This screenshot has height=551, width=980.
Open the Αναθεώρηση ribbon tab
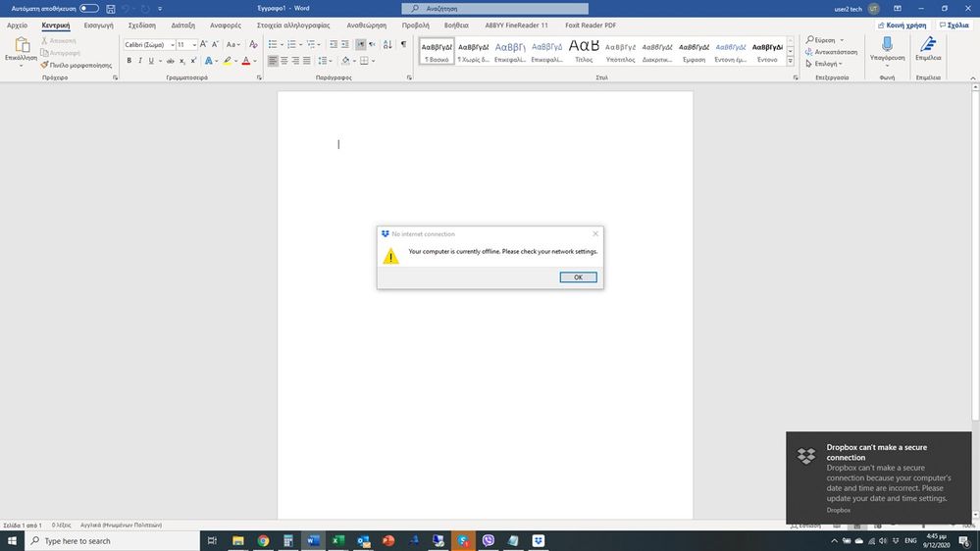tap(367, 25)
